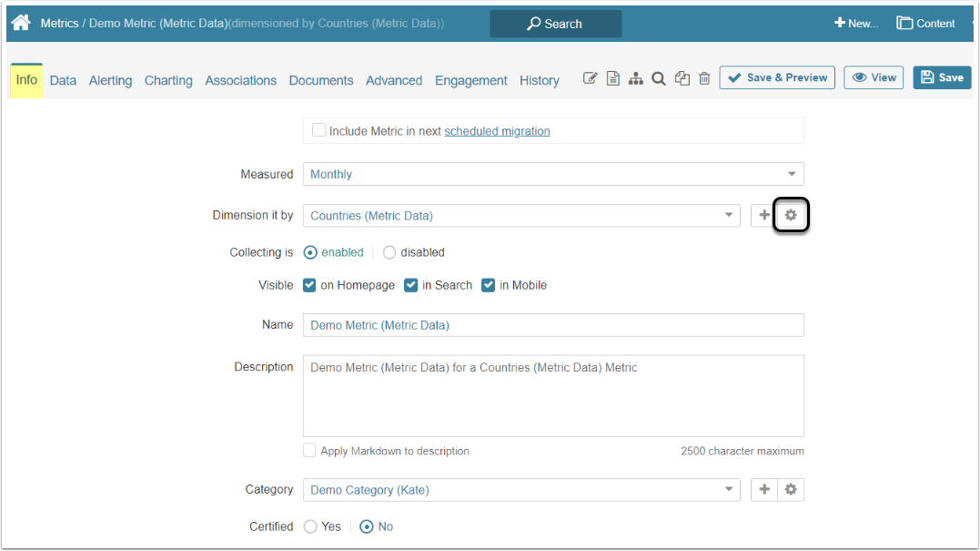Click the document page toolbar icon
Image resolution: width=980 pixels, height=551 pixels.
[x=613, y=79]
